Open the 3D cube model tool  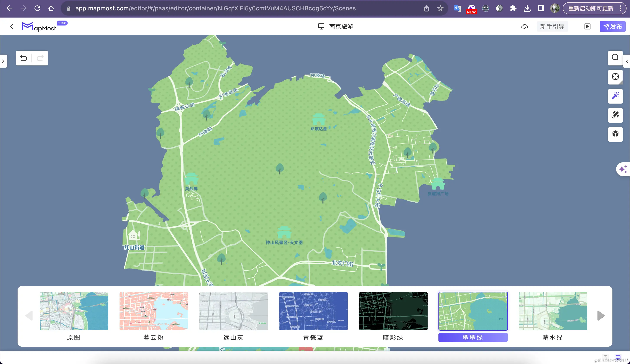[615, 134]
